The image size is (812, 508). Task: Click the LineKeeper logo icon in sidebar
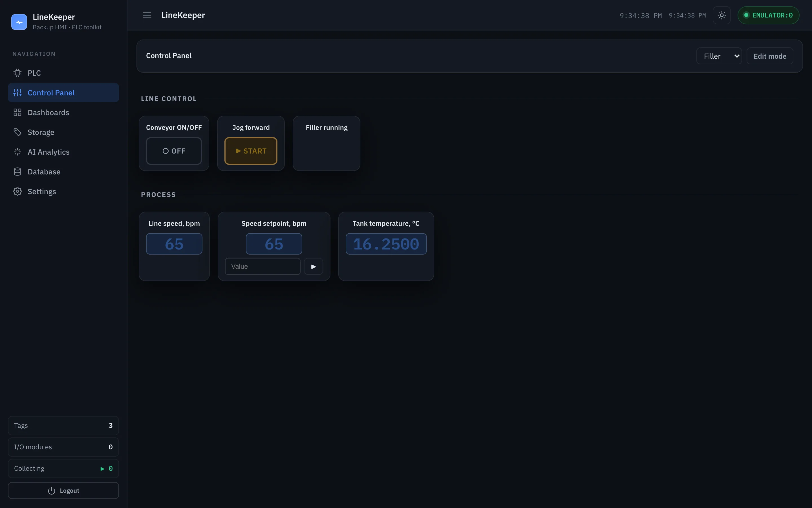point(19,22)
